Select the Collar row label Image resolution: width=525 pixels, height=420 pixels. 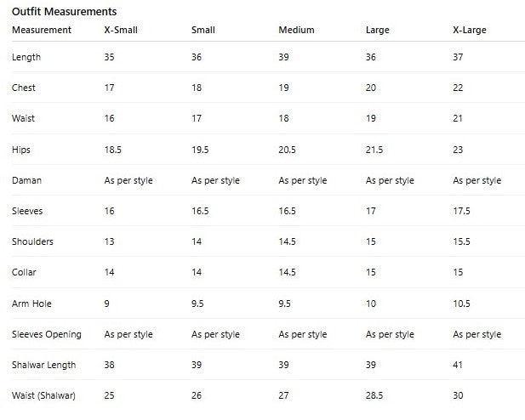coord(25,273)
